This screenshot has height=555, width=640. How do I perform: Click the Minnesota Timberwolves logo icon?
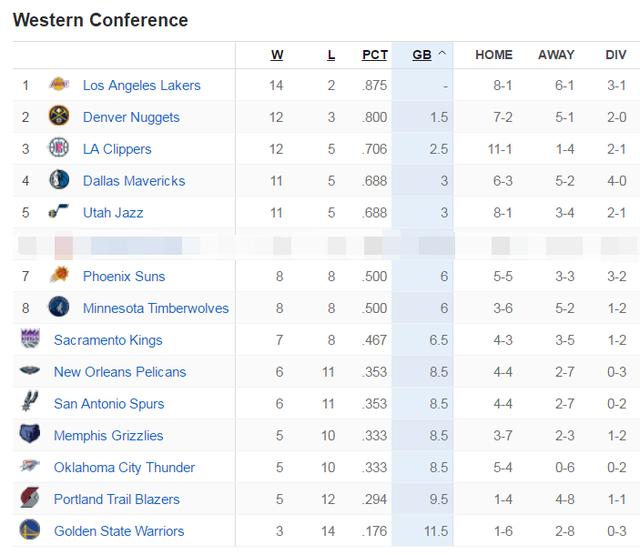coord(59,307)
